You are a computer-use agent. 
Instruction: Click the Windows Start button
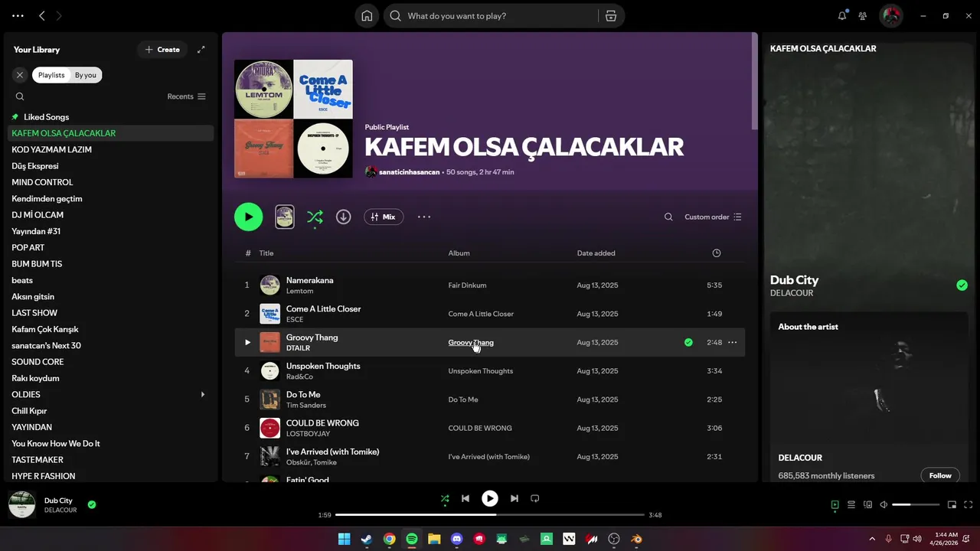point(344,539)
